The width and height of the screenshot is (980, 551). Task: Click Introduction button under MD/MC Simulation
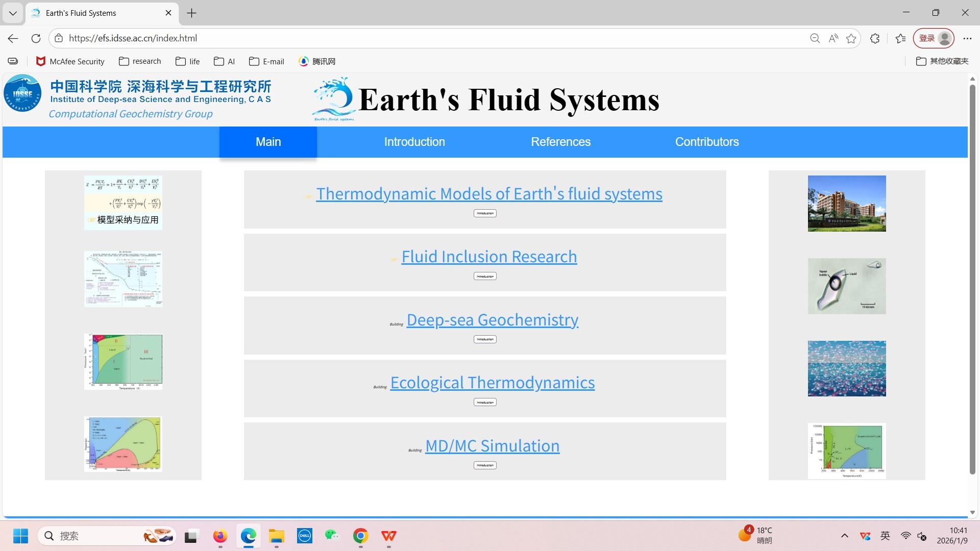485,465
